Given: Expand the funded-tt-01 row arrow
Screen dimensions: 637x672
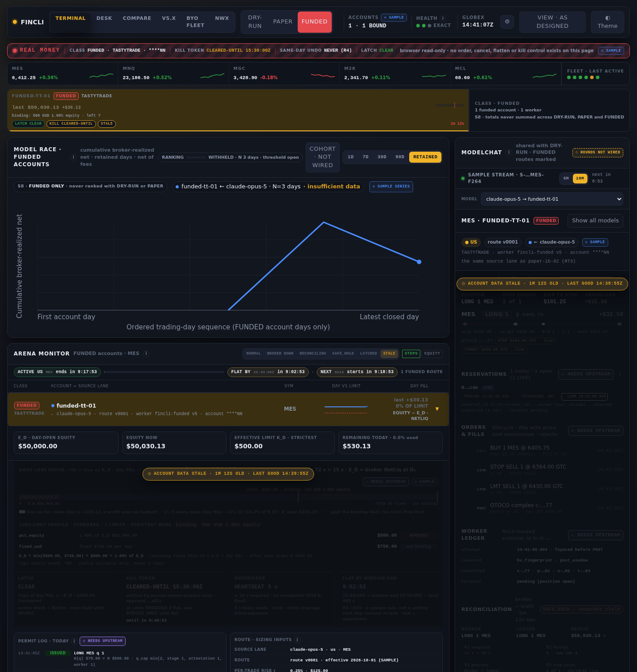Looking at the screenshot, I should [437, 409].
